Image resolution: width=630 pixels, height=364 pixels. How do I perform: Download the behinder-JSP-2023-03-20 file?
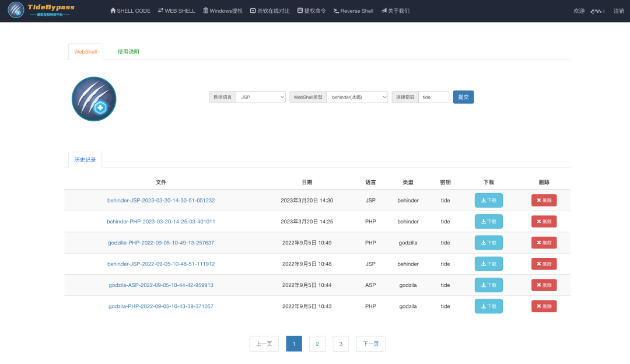tap(489, 201)
